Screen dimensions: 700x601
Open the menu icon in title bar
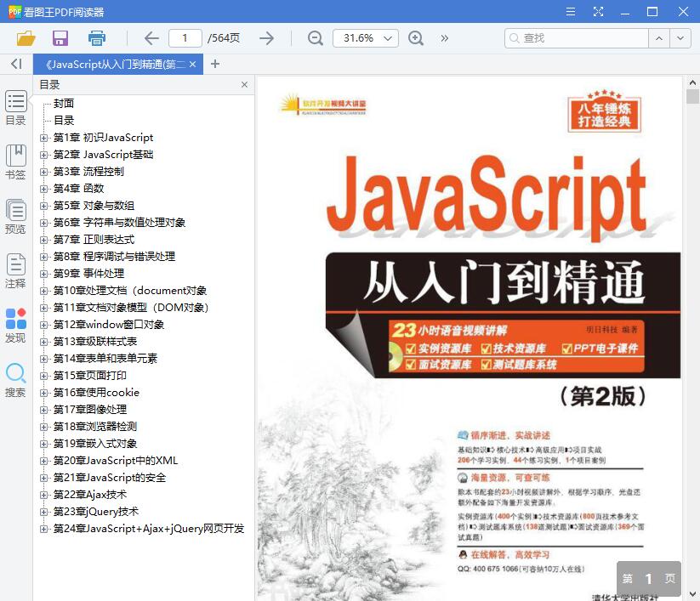[x=571, y=12]
